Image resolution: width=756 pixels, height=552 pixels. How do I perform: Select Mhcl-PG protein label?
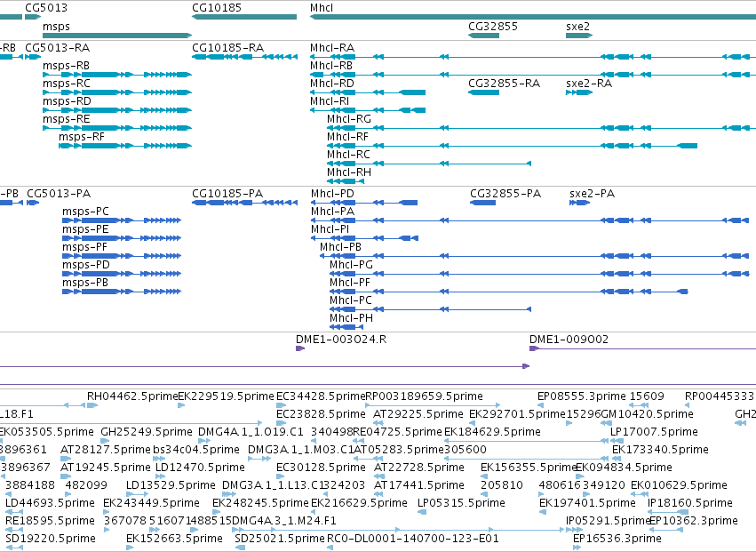[352, 266]
